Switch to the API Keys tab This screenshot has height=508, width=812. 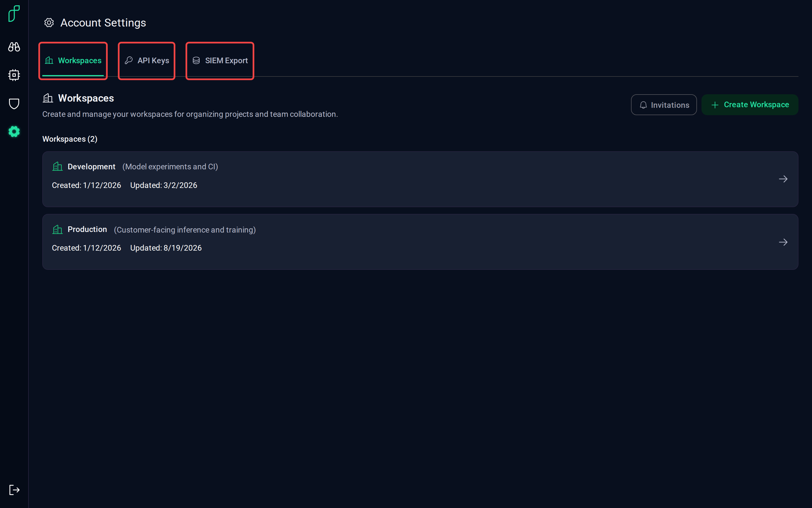coord(147,61)
